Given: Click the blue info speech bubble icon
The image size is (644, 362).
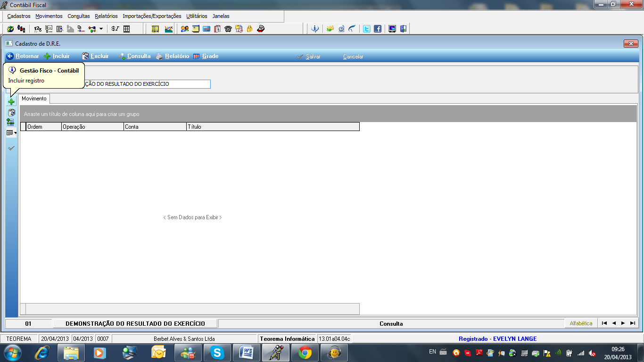Looking at the screenshot, I should [315, 29].
